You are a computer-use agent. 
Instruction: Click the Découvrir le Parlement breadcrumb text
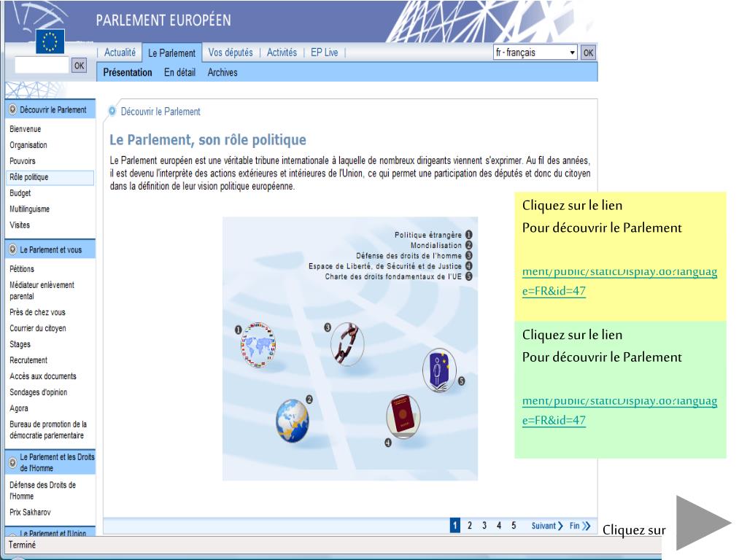pyautogui.click(x=160, y=112)
